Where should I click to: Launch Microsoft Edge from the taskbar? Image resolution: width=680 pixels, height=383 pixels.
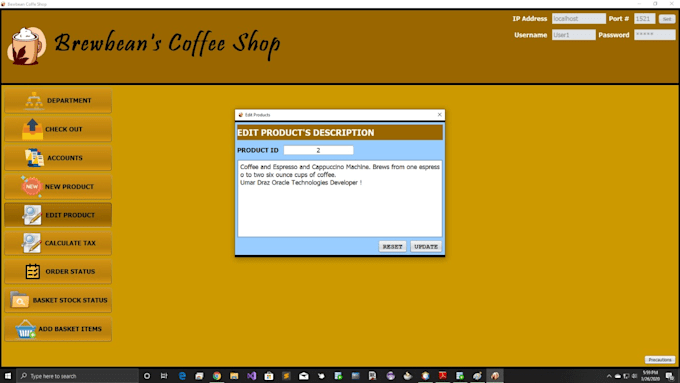[x=182, y=376]
